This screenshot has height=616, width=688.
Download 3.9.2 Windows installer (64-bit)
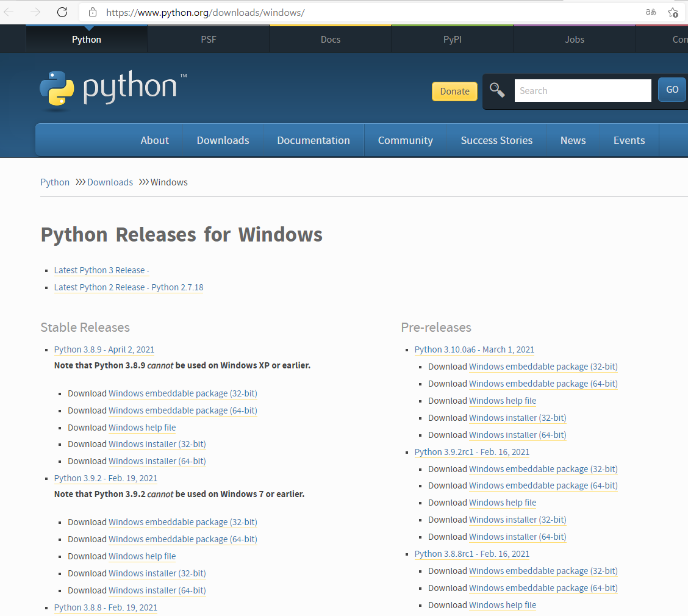157,591
